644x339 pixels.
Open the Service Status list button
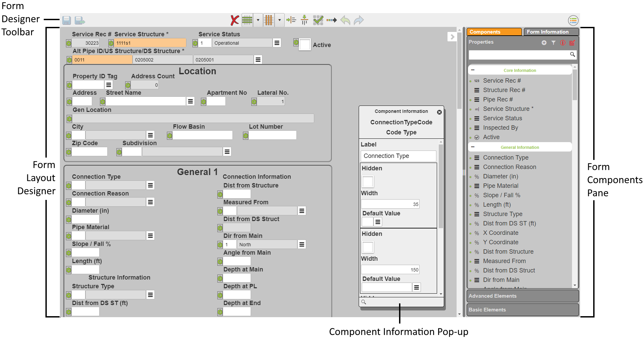point(277,43)
